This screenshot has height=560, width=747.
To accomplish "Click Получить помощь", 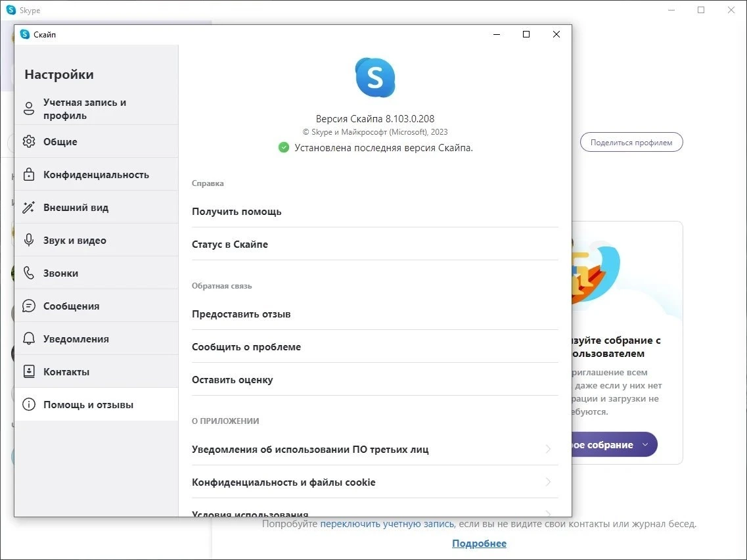I will coord(375,211).
